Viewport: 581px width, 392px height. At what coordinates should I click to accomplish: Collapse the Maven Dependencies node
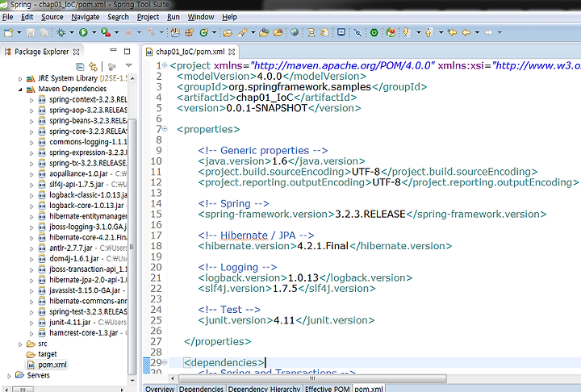pos(20,90)
